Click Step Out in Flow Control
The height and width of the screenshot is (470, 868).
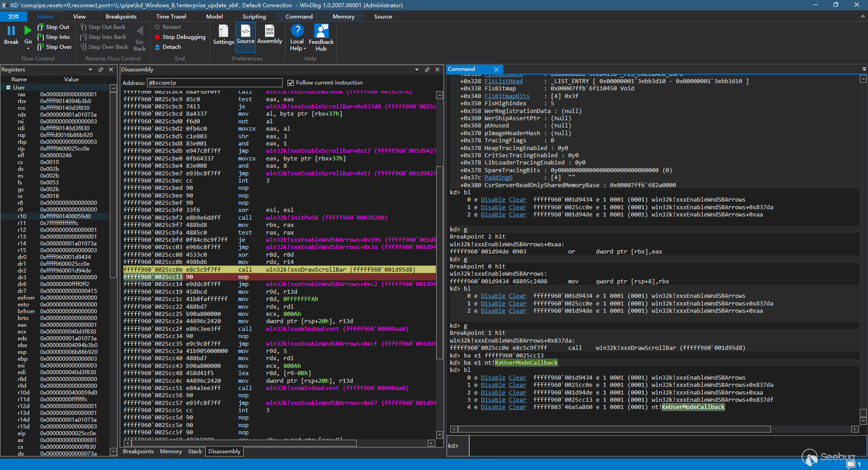tap(53, 27)
